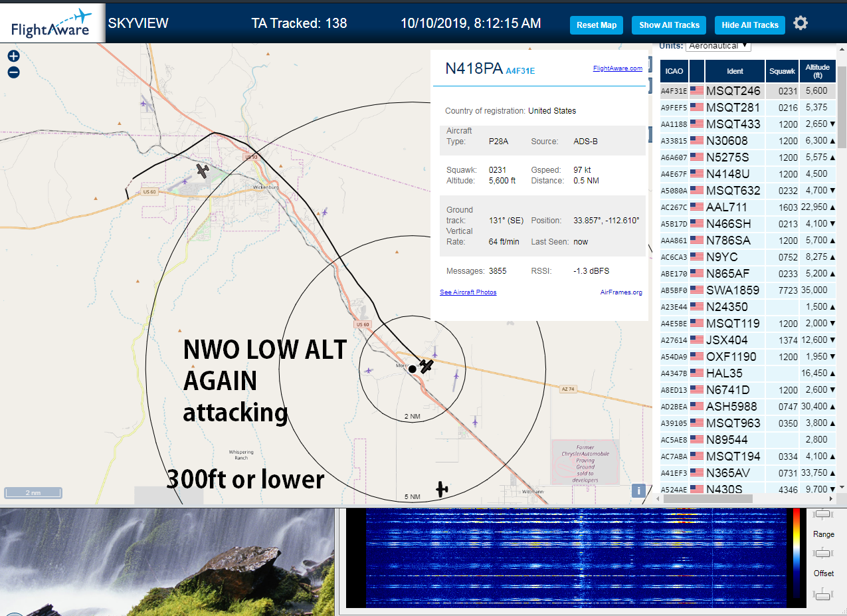Viewport: 847px width, 616px height.
Task: Select the JSX404 aircraft row
Action: [748, 340]
